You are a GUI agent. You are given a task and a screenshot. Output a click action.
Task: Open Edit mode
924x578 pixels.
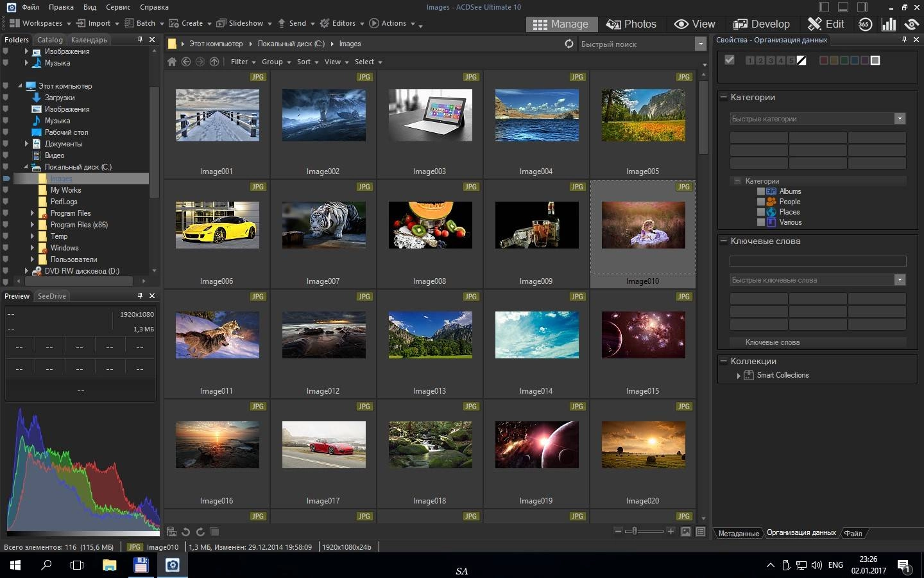[826, 24]
